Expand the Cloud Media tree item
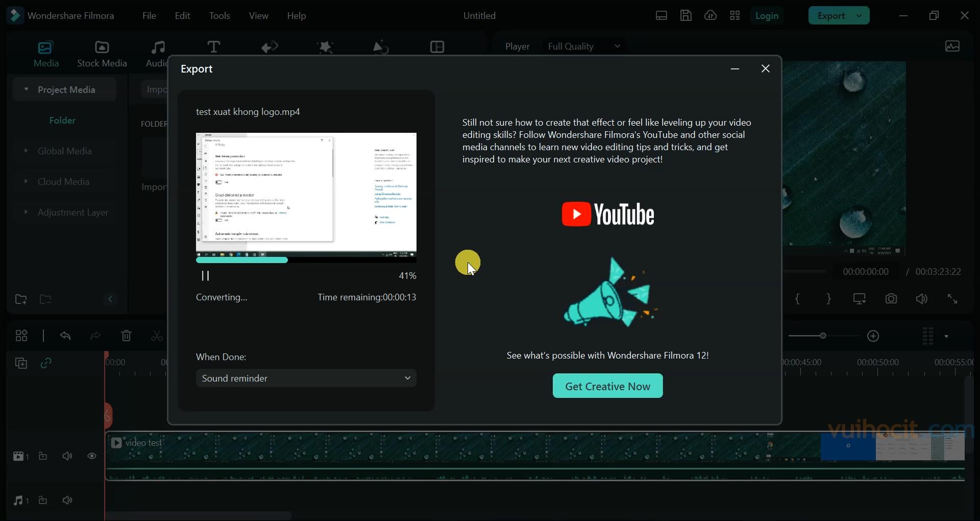 (26, 181)
